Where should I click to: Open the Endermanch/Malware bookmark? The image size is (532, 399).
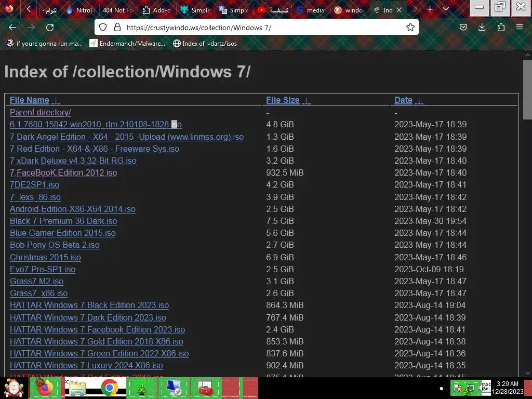(127, 44)
